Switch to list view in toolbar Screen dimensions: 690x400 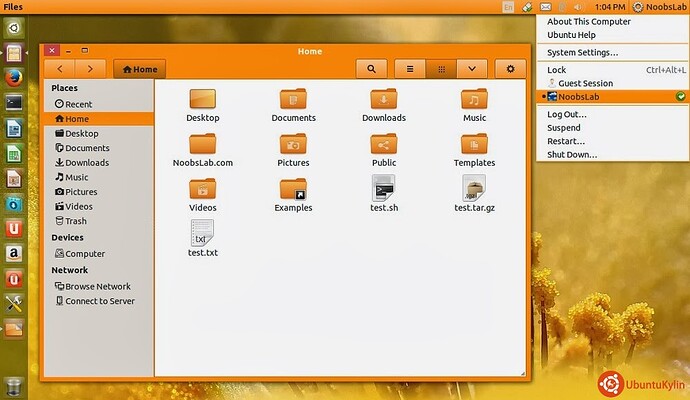409,69
